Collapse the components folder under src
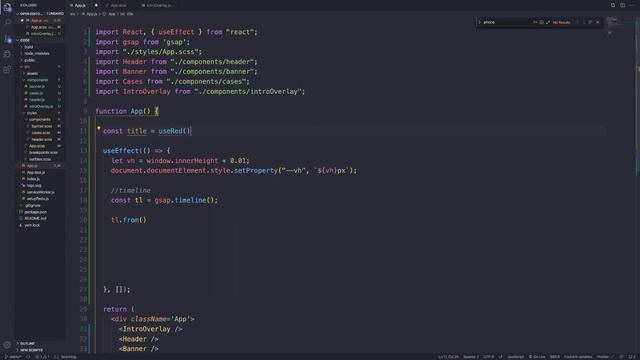 [40, 80]
